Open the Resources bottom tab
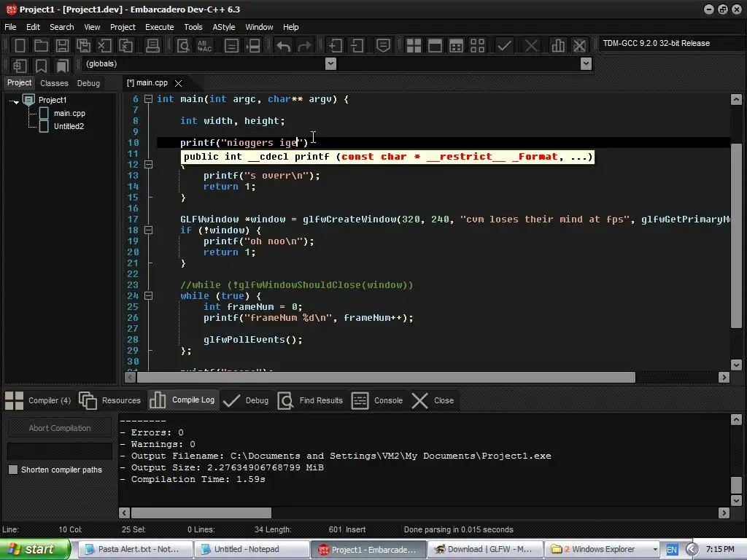The image size is (747, 560). pos(110,400)
